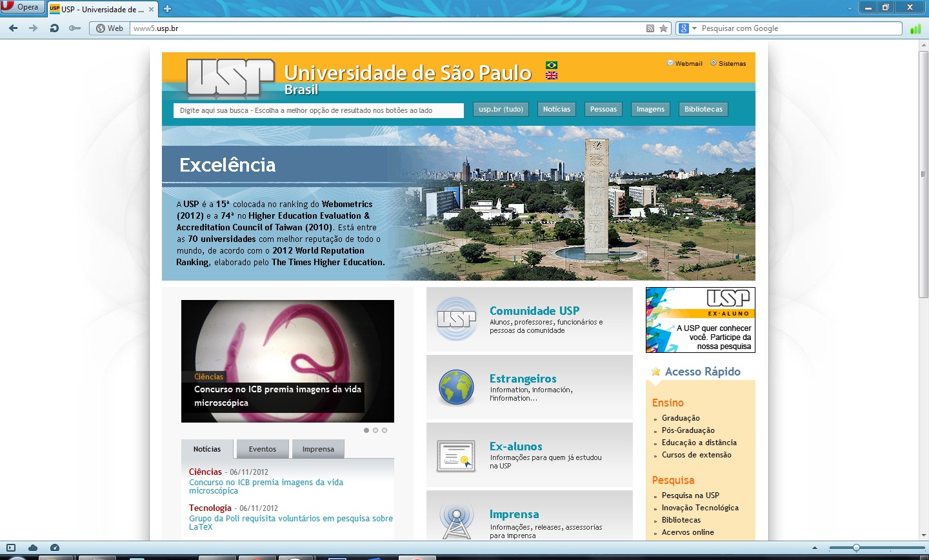The height and width of the screenshot is (560, 929).
Task: Click the browser Back arrow
Action: [14, 28]
